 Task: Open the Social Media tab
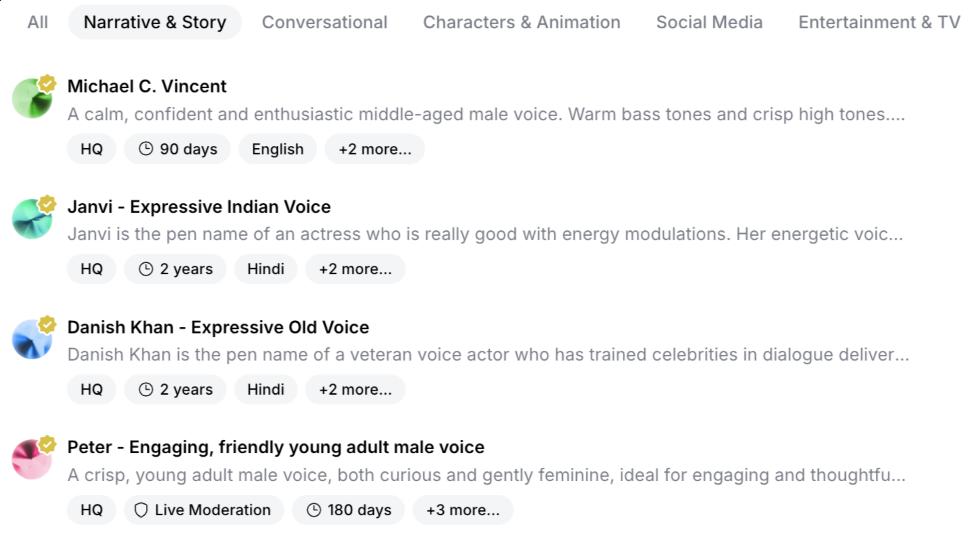coord(709,22)
